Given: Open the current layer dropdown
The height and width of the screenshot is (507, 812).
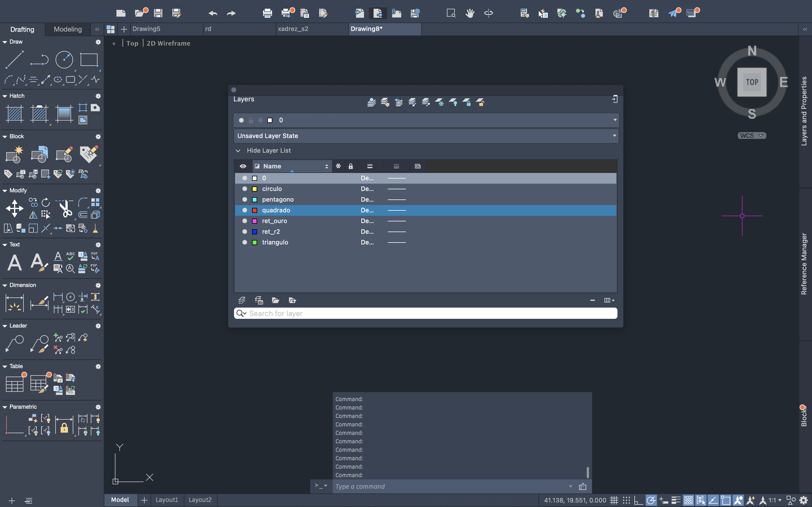Looking at the screenshot, I should (x=615, y=120).
